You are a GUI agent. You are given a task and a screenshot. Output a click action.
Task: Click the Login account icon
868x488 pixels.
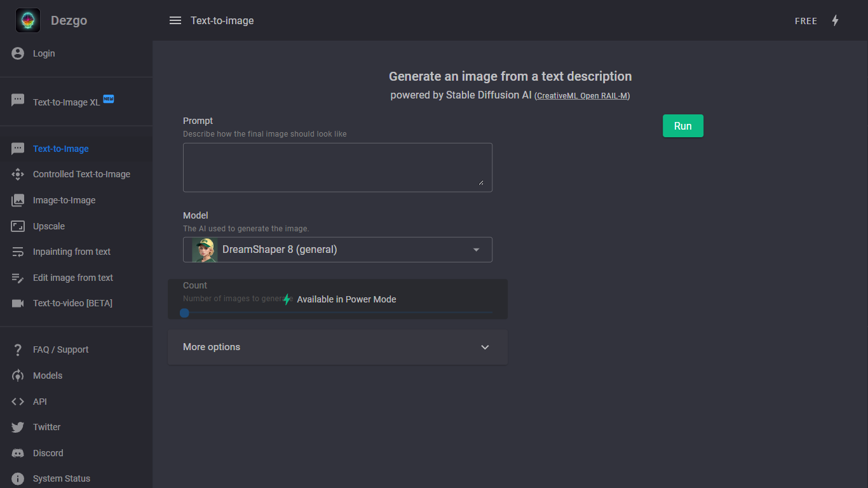point(18,53)
